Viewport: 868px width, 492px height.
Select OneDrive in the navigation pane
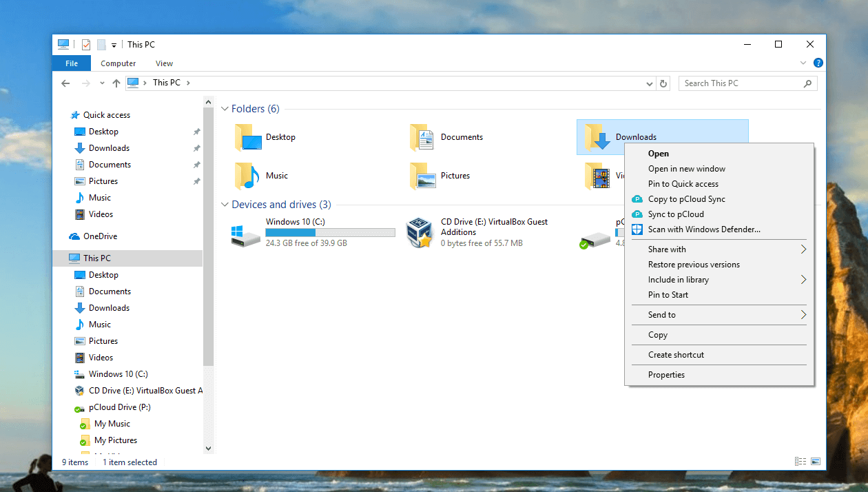pos(100,236)
